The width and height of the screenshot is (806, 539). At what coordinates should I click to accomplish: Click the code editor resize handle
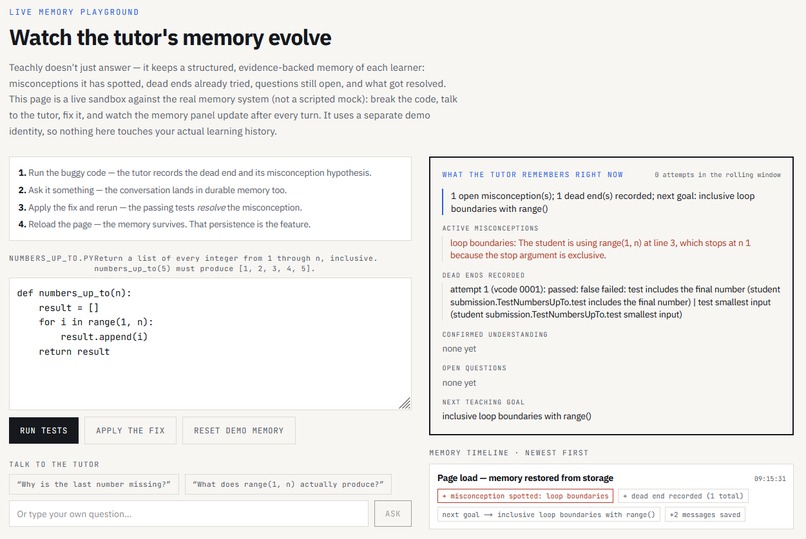pyautogui.click(x=405, y=403)
